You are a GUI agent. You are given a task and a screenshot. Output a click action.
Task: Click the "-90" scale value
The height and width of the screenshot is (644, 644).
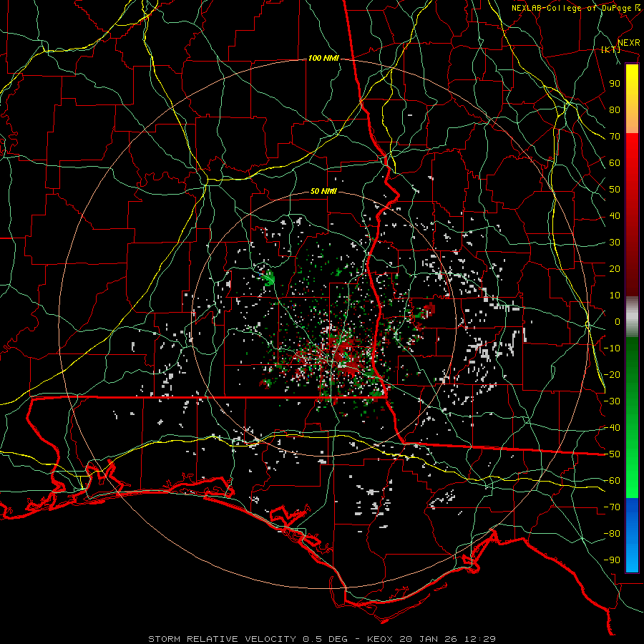(x=612, y=560)
